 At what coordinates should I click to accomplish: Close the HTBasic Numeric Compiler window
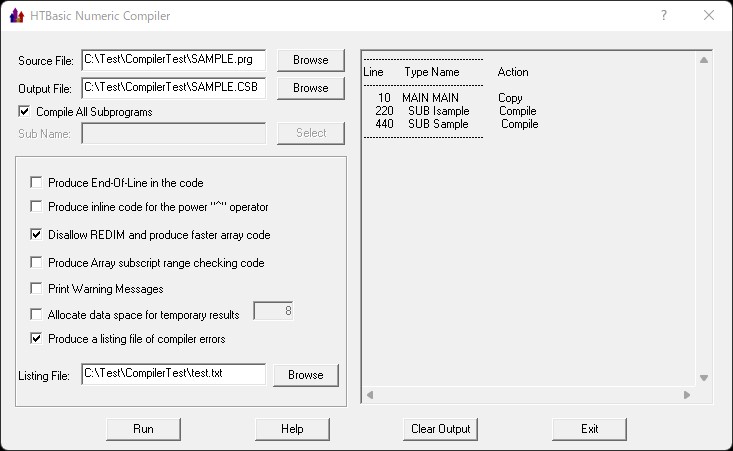point(709,15)
